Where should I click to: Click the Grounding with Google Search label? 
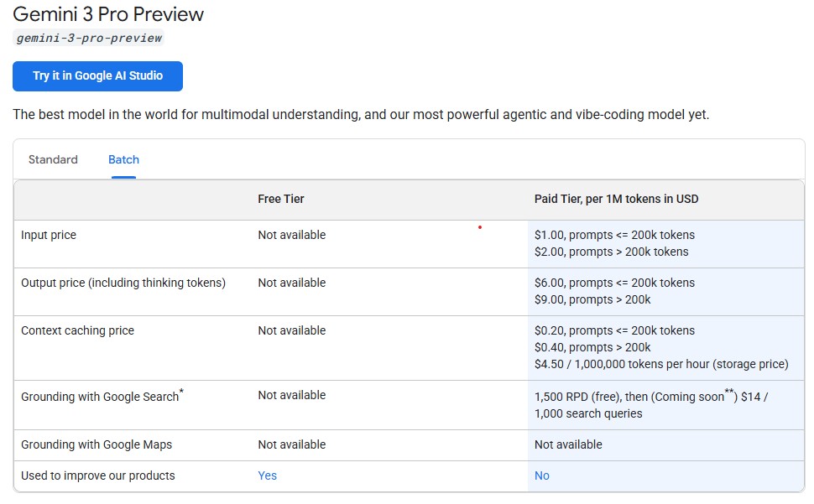click(x=100, y=396)
